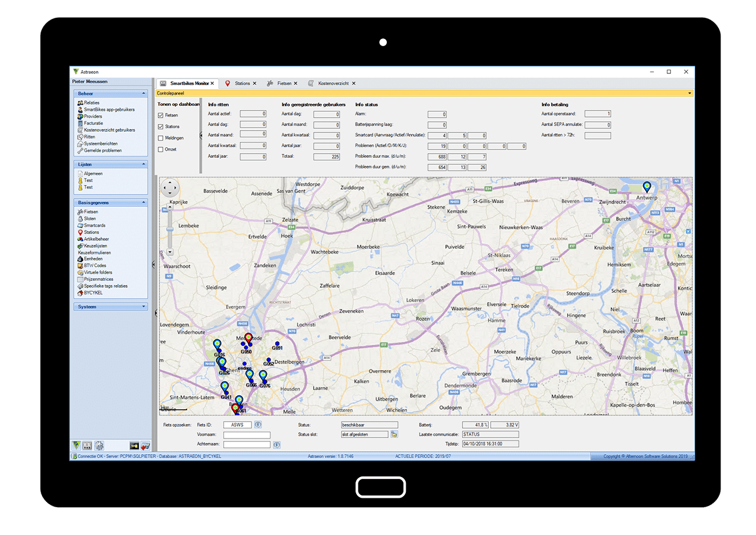Screen dimensions: 756x535
Task: Click the lock icon next to Status slot
Action: [394, 435]
